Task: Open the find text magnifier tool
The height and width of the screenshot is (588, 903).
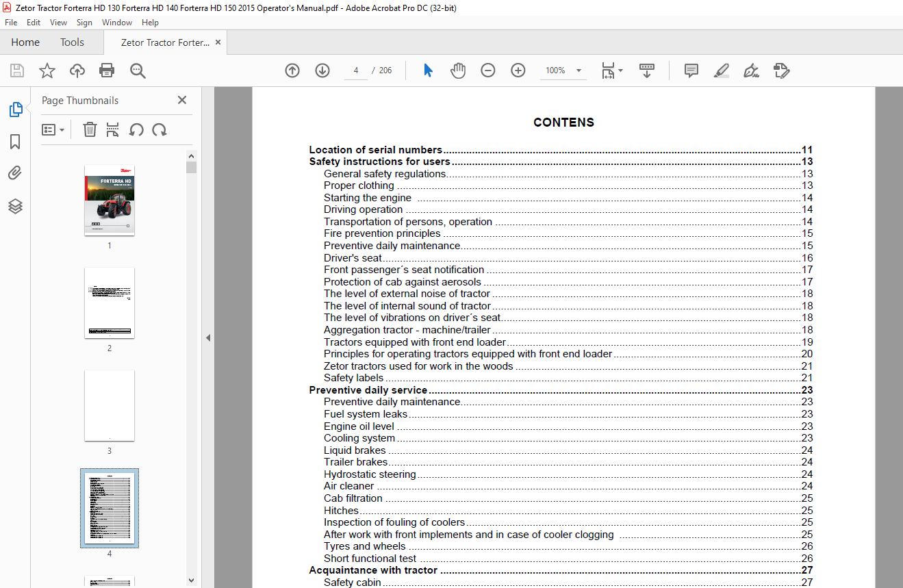Action: 138,71
